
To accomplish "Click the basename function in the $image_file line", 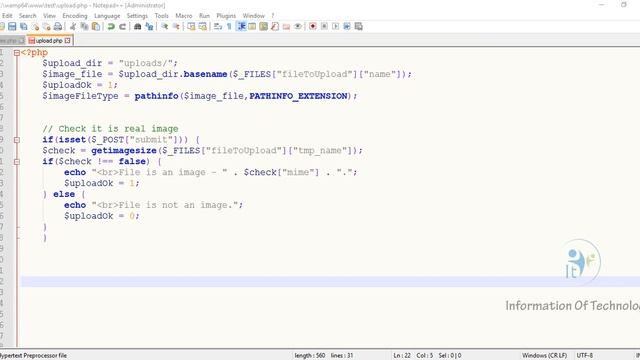I will (x=205, y=74).
